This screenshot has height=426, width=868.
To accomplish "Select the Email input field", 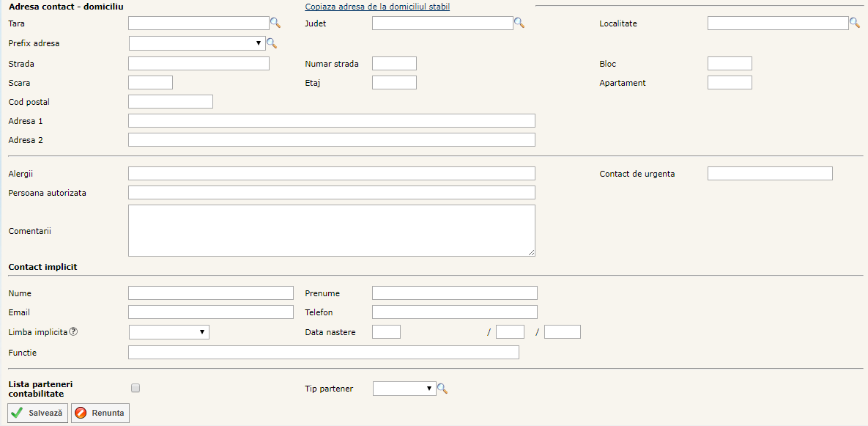I will click(x=210, y=312).
